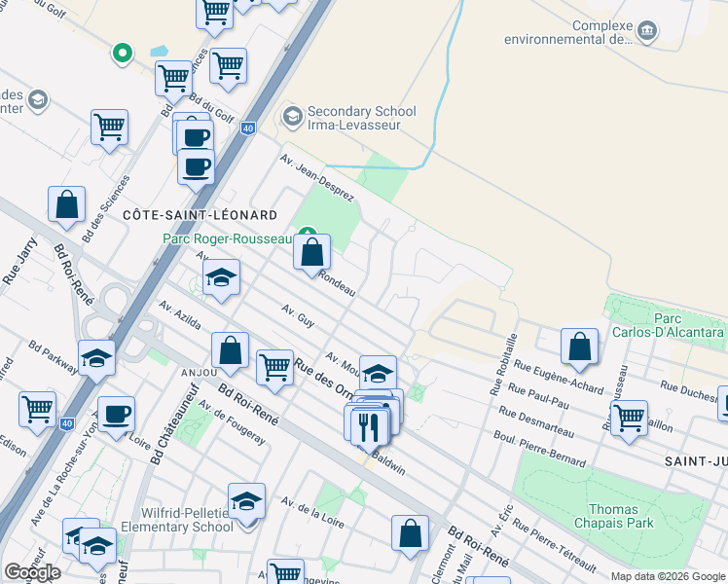728x584 pixels.
Task: Open the shopping bag marker above Anjou label
Action: click(x=231, y=352)
